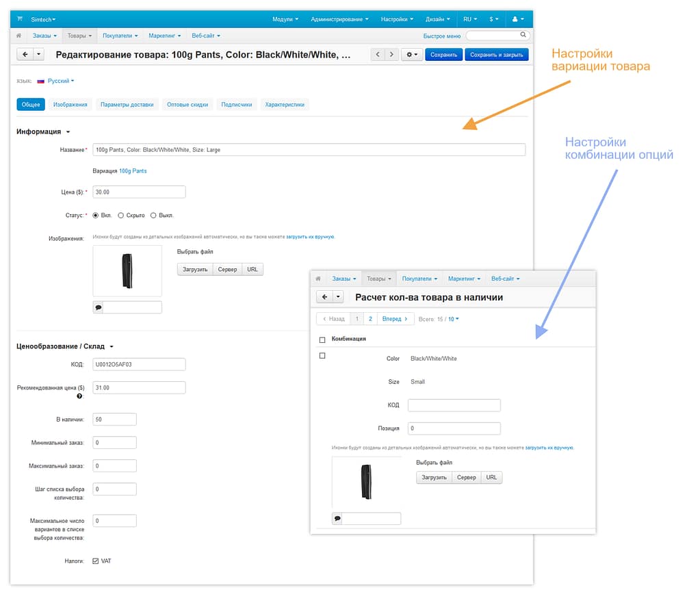This screenshot has height=601, width=700.
Task: Open the gear settings menu near Save
Action: click(412, 55)
